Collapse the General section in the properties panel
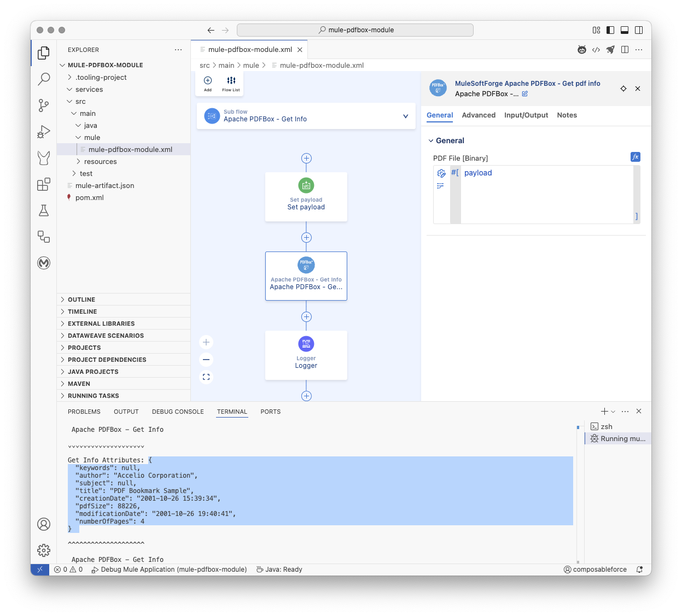The height and width of the screenshot is (616, 682). (432, 140)
